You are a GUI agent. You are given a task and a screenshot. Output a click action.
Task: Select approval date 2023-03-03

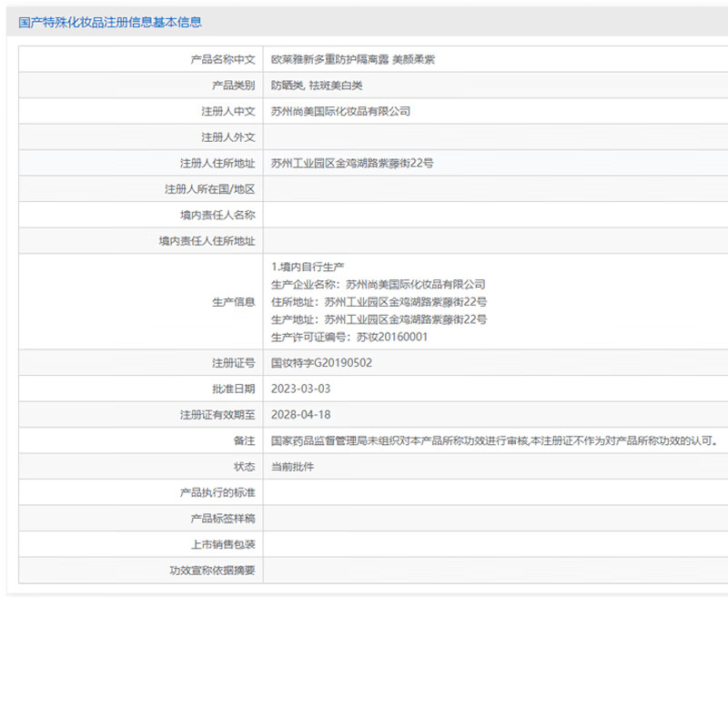point(300,389)
